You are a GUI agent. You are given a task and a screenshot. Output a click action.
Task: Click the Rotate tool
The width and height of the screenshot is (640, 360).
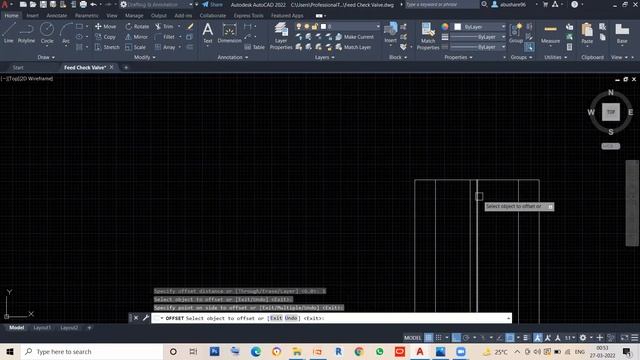(137, 26)
